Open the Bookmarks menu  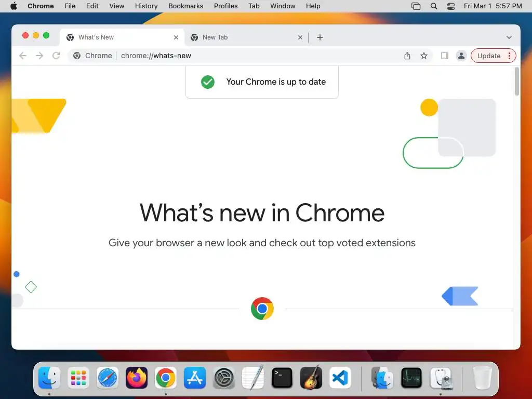(x=185, y=6)
